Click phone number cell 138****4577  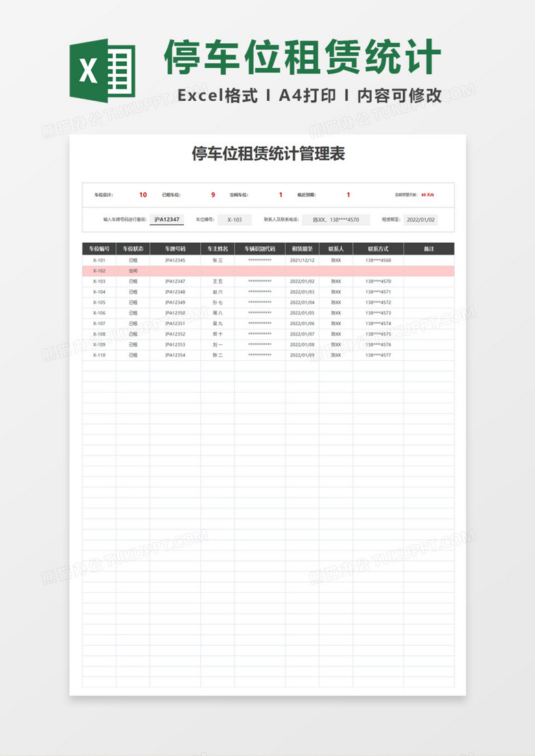point(378,355)
